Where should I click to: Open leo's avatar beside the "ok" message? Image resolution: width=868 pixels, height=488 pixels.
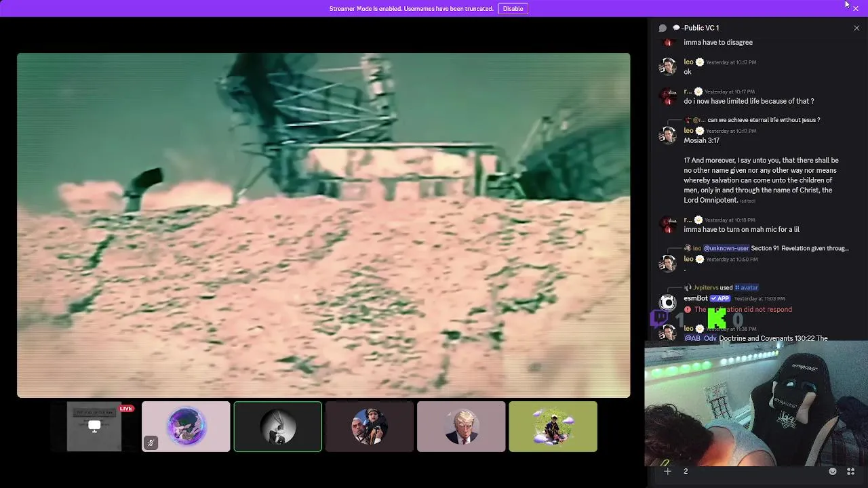click(x=668, y=66)
